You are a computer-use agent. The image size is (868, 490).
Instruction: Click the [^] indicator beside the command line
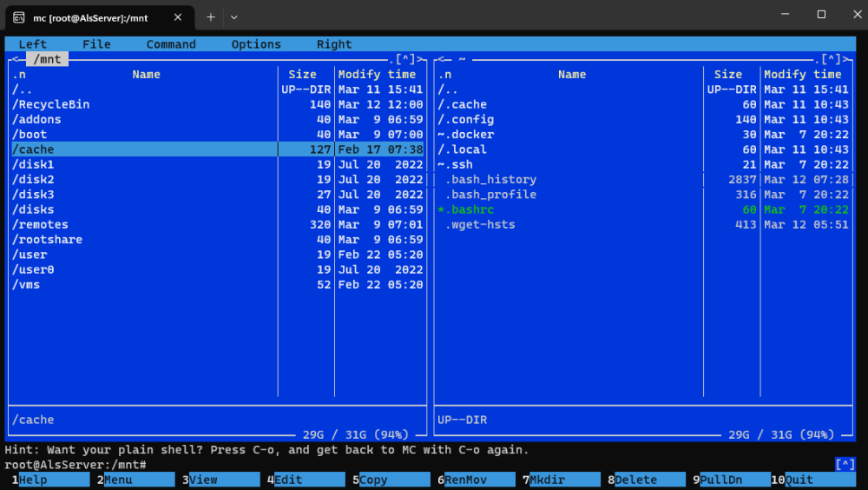(x=845, y=465)
